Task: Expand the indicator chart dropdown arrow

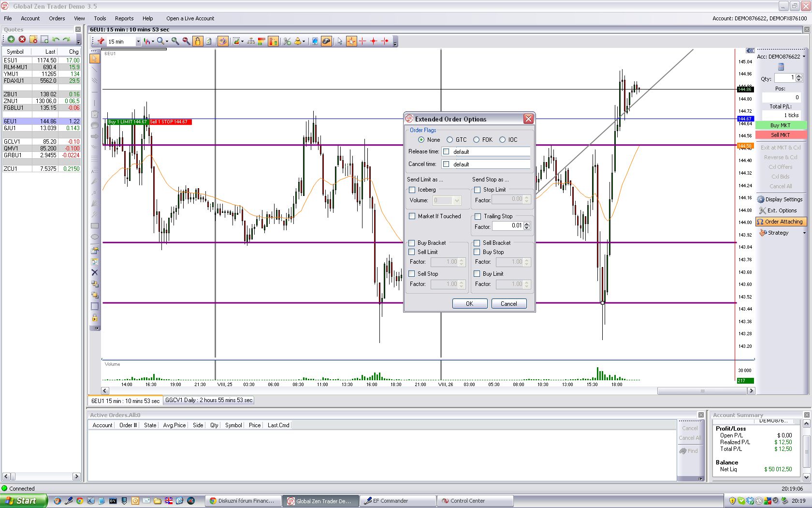Action: pyautogui.click(x=242, y=42)
